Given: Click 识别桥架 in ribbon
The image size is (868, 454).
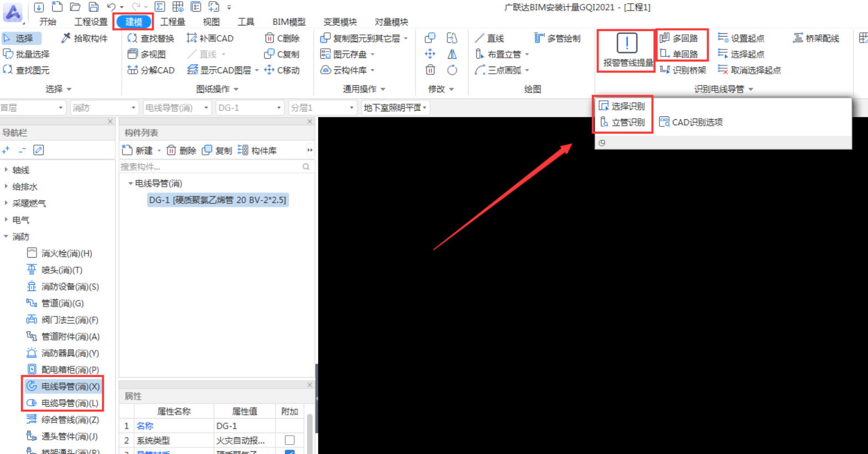Looking at the screenshot, I should pos(683,70).
